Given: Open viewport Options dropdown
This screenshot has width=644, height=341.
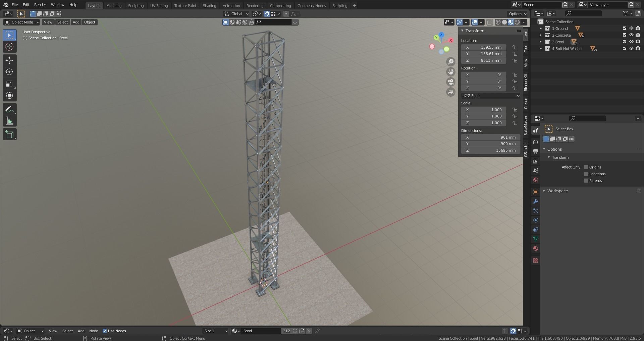Looking at the screenshot, I should 518,14.
